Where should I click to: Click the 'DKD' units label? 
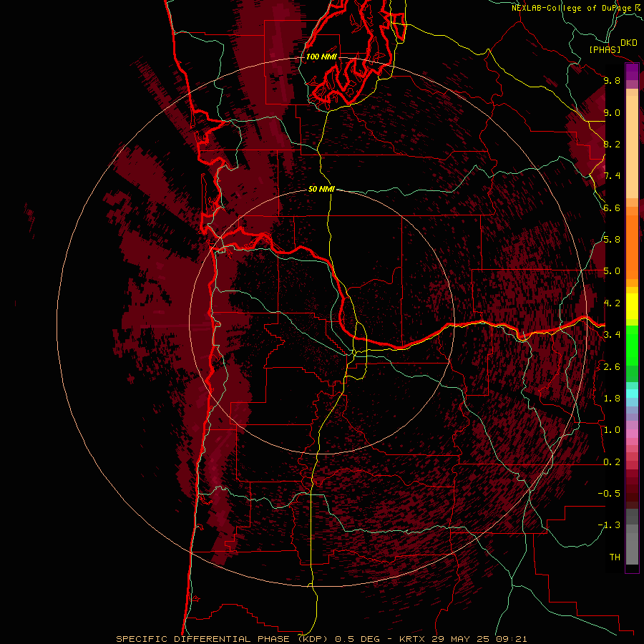pos(629,43)
